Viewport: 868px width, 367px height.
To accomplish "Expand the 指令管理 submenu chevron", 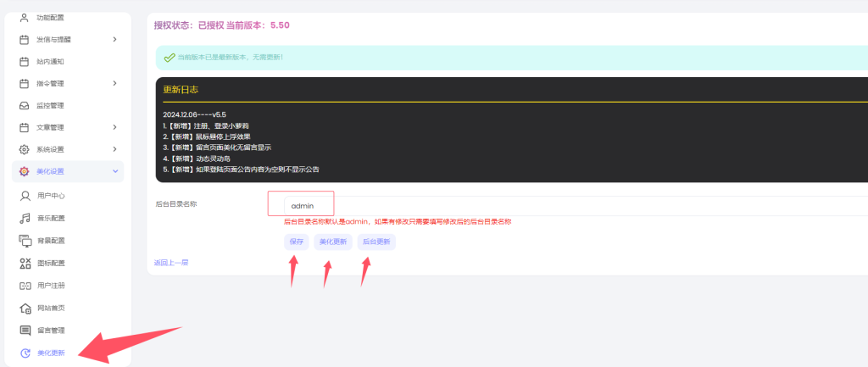I will (x=114, y=83).
